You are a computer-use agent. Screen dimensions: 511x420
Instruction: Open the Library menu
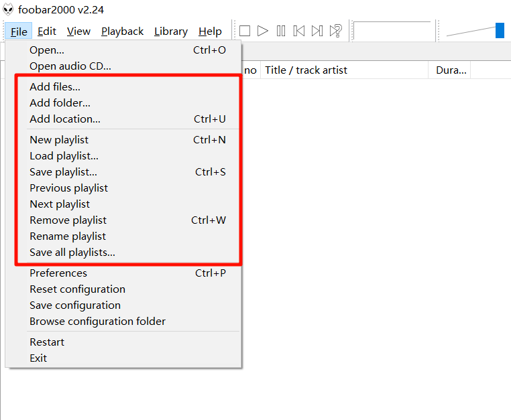pyautogui.click(x=171, y=31)
